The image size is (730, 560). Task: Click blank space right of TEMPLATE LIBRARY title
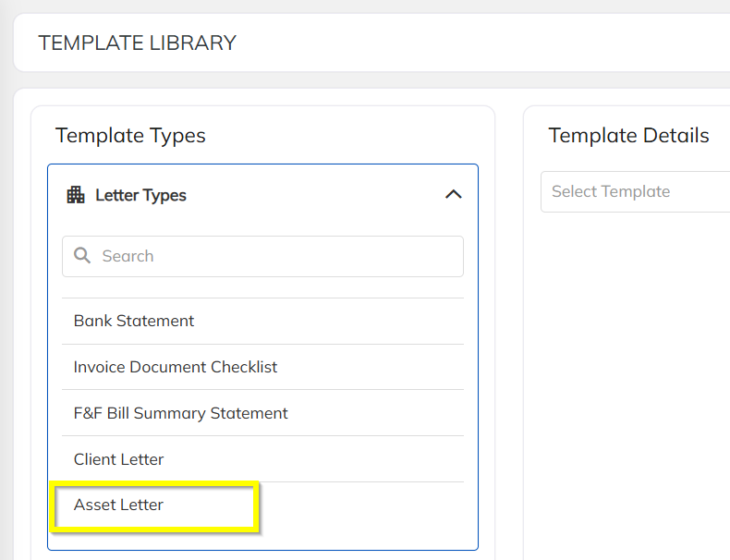(x=481, y=43)
